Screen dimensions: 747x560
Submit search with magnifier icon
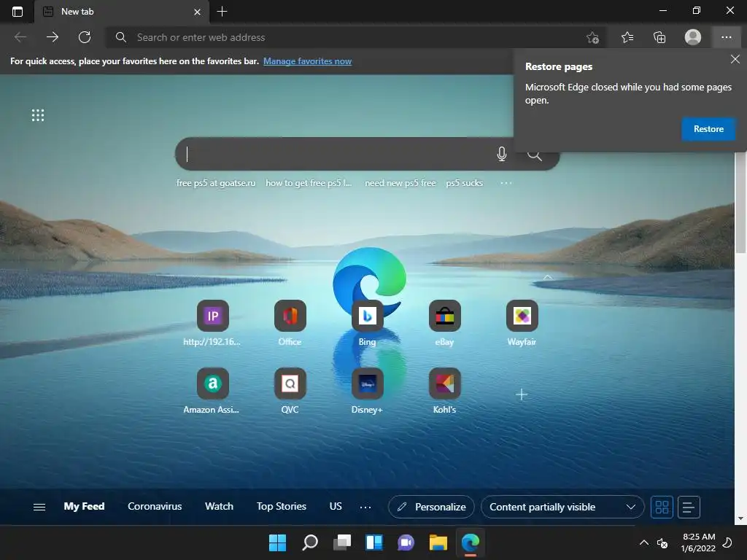tap(535, 155)
